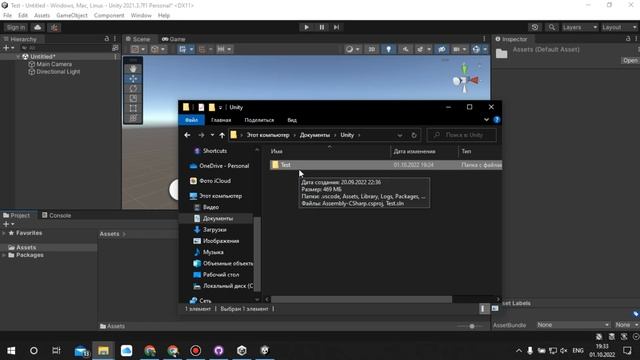Open the AssetBundle None dropdown
The image size is (640, 360).
(x=573, y=325)
